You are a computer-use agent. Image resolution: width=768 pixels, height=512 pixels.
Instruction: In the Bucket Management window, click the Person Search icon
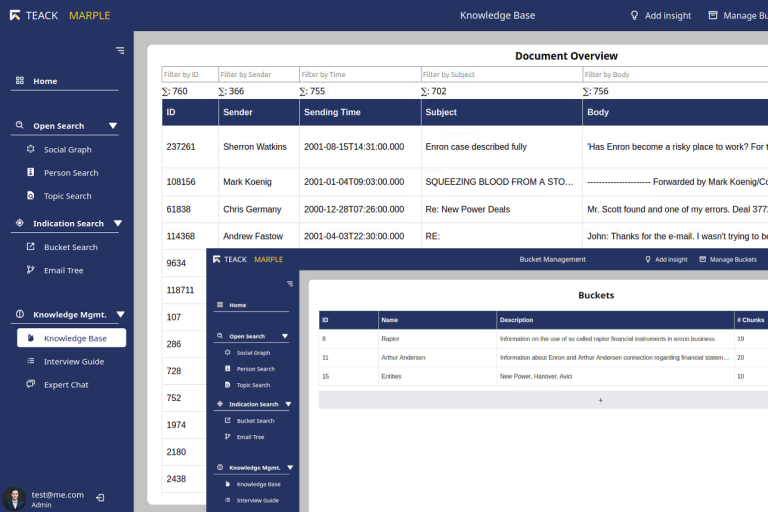[x=227, y=368]
